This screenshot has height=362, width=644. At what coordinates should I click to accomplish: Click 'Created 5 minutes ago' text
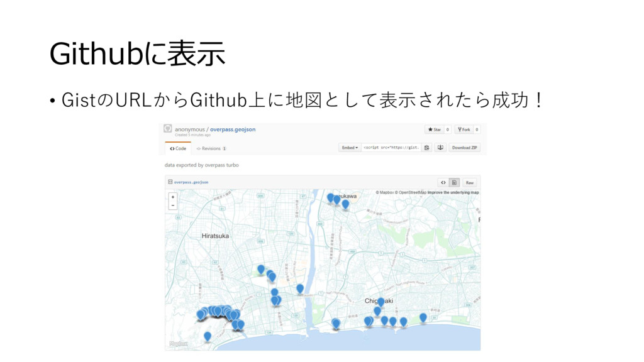192,135
